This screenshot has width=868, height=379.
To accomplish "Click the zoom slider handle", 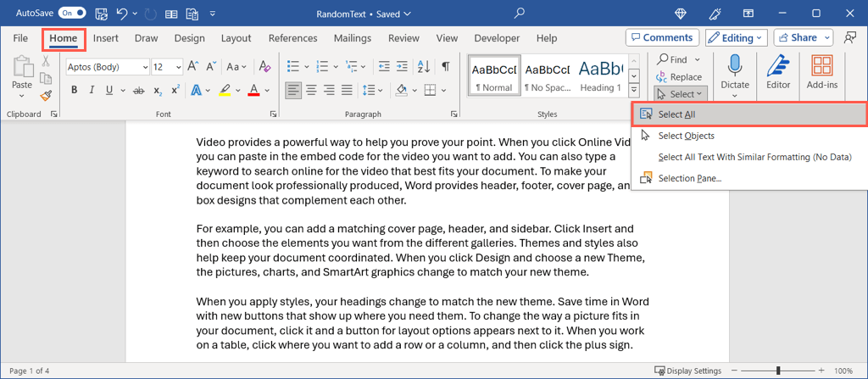I will (779, 371).
